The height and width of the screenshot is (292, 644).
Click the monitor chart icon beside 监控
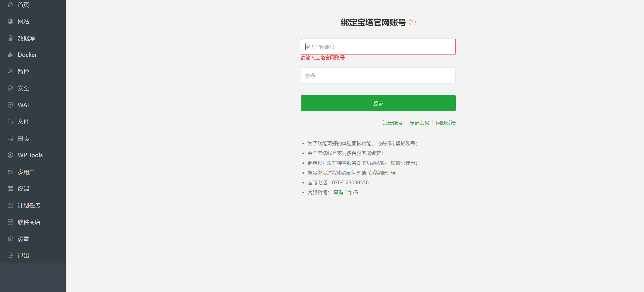[10, 72]
